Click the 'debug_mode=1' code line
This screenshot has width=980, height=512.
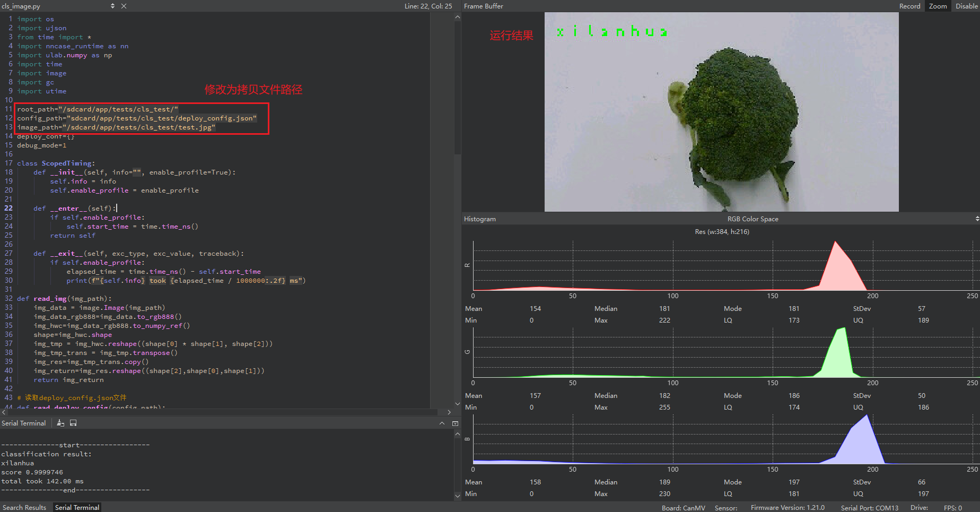42,145
